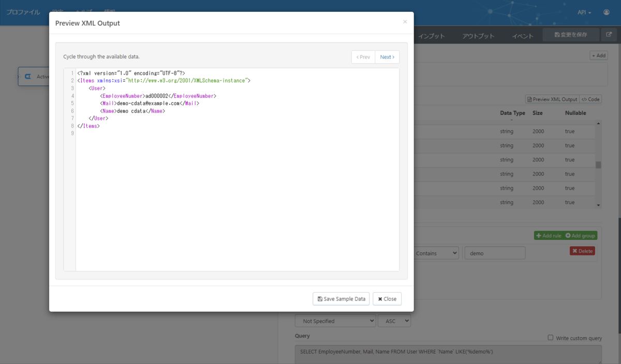Click the Prev navigation button
Viewport: 621px width, 364px height.
click(x=363, y=57)
